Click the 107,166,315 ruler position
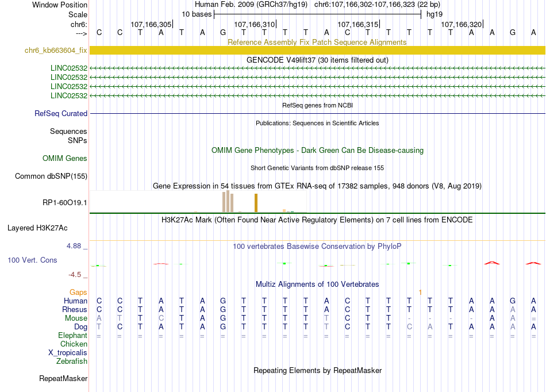The height and width of the screenshot is (392, 546). point(358,24)
